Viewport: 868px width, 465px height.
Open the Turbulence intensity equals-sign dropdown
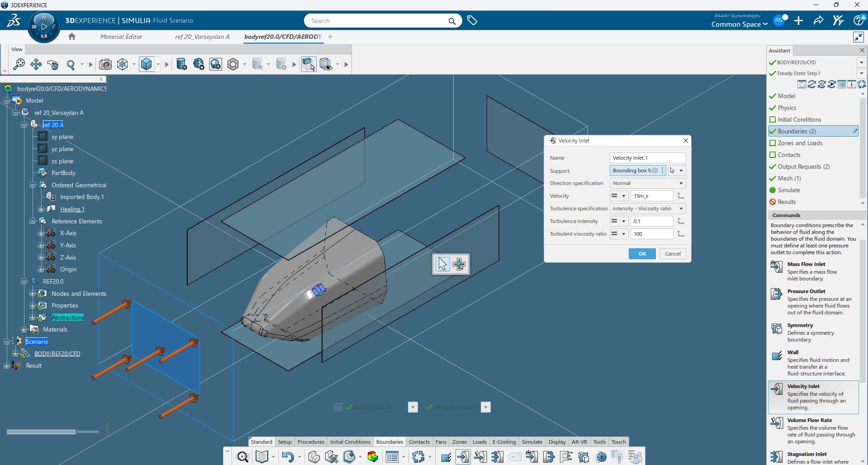coord(618,221)
